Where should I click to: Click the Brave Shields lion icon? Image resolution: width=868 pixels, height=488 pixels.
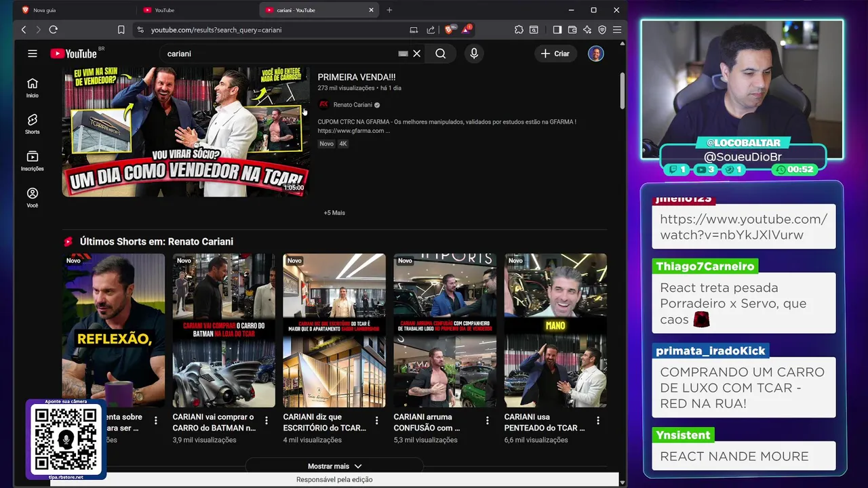point(449,30)
